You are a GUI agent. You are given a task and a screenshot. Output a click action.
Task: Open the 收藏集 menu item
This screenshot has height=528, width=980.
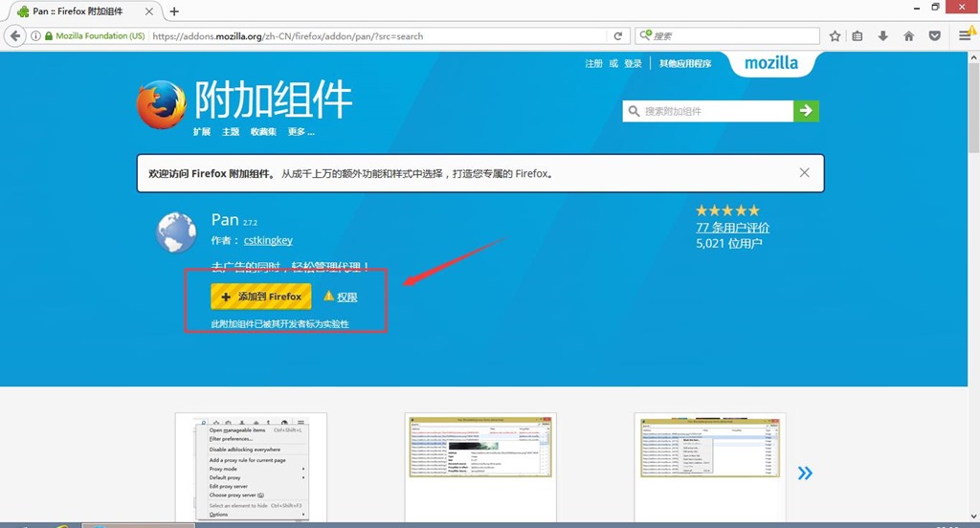pos(263,131)
